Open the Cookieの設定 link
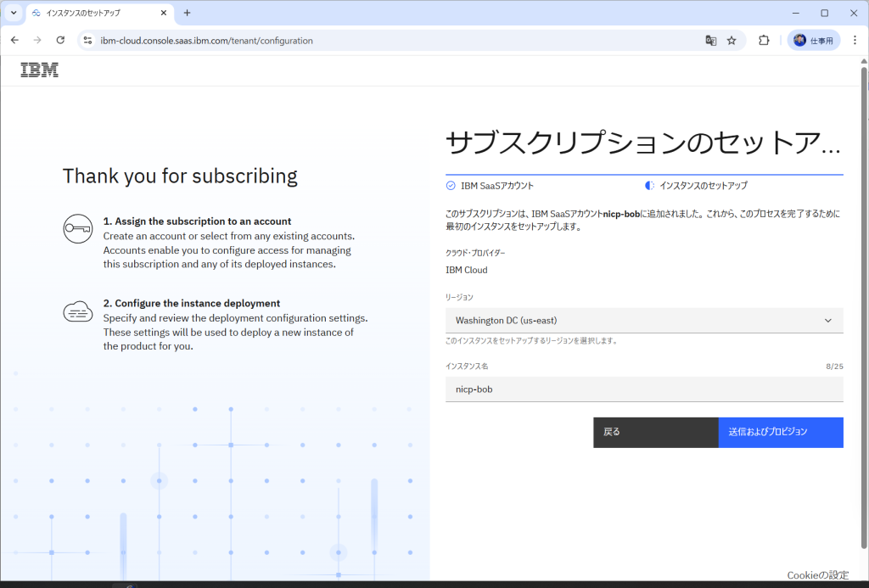This screenshot has height=588, width=869. point(818,574)
